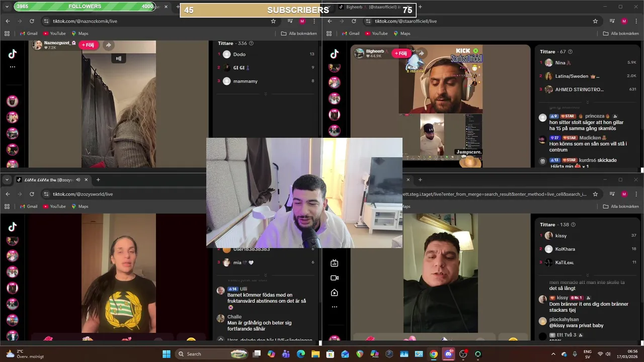
Task: Open Alla bokmärken in bottom-right window
Action: 621,206
